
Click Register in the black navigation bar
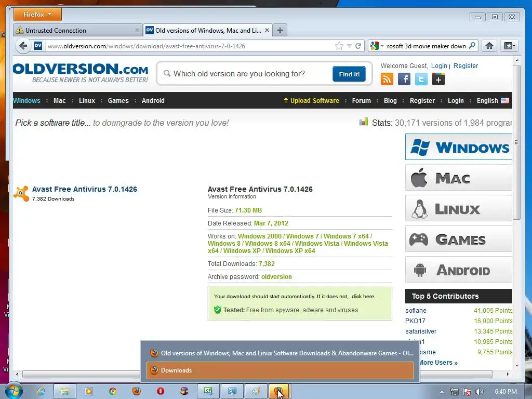click(x=422, y=100)
